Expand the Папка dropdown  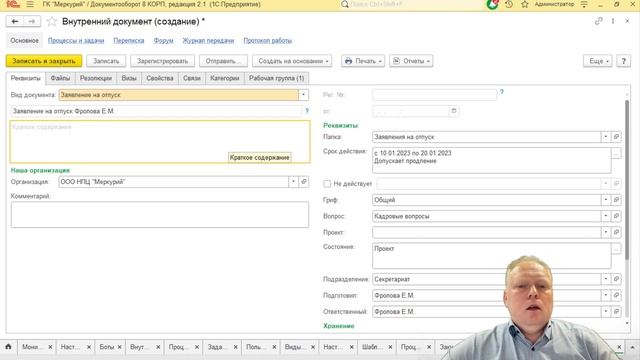(x=606, y=137)
